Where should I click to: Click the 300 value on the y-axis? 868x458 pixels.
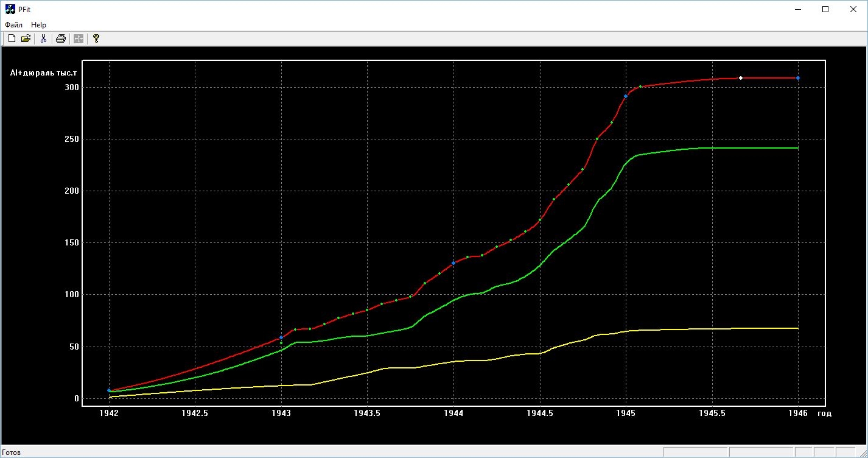[x=72, y=87]
